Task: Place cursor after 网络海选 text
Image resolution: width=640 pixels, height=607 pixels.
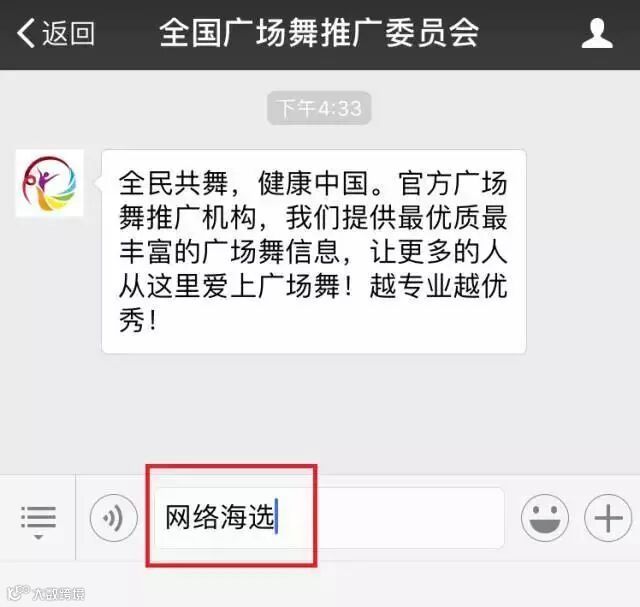Action: 276,517
